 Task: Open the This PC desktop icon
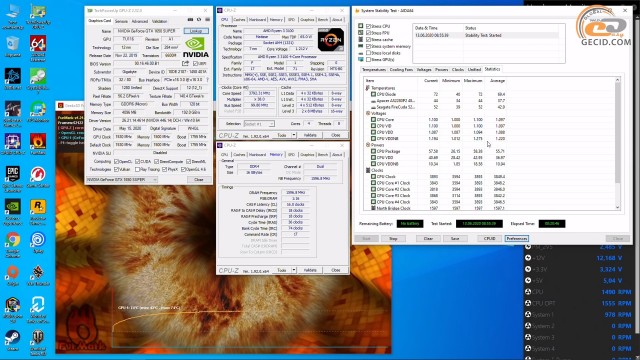coord(13,16)
